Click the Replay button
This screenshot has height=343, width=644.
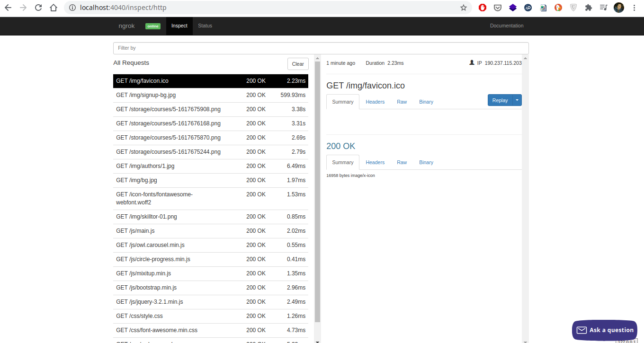[x=500, y=100]
